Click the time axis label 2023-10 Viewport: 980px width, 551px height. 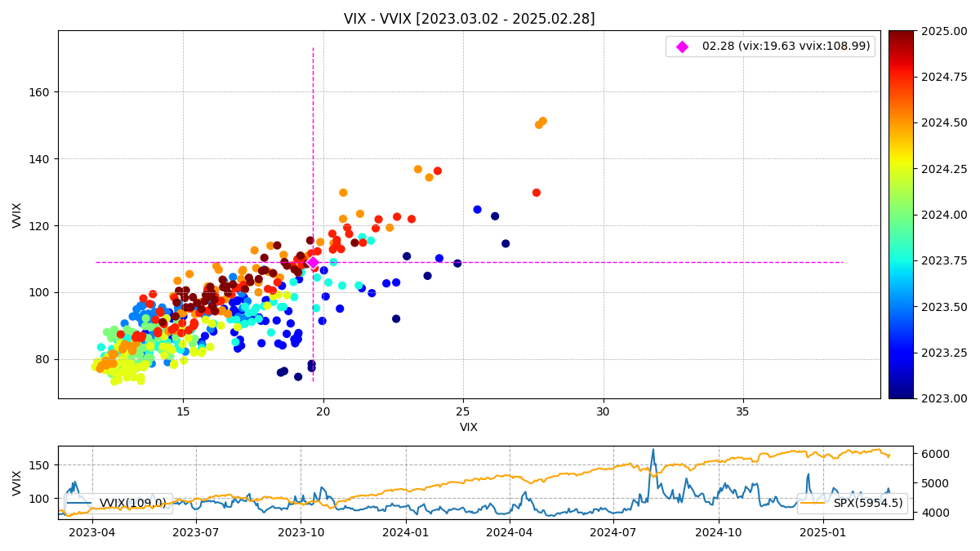pyautogui.click(x=301, y=533)
